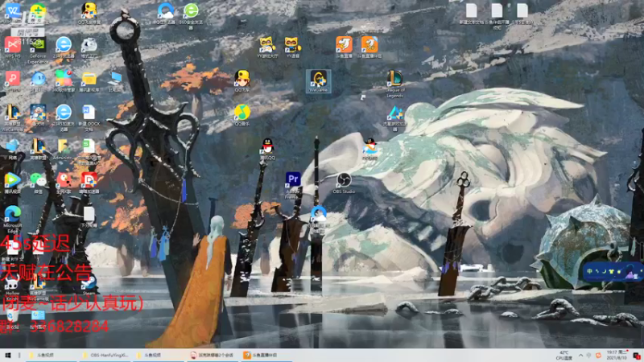644x362 pixels.
Task: Open 全民K歌 red bird icon
Action: click(64, 183)
